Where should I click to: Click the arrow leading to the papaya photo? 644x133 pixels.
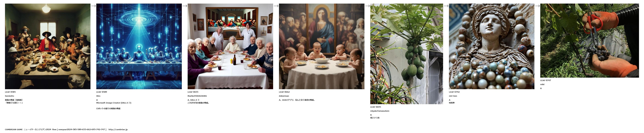coord(367,6)
